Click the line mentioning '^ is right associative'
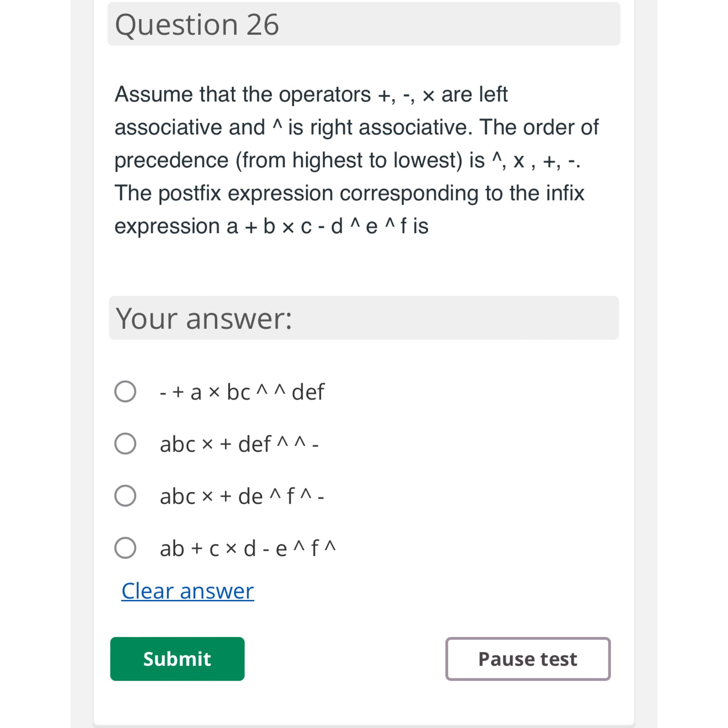728x728 pixels. 357,127
